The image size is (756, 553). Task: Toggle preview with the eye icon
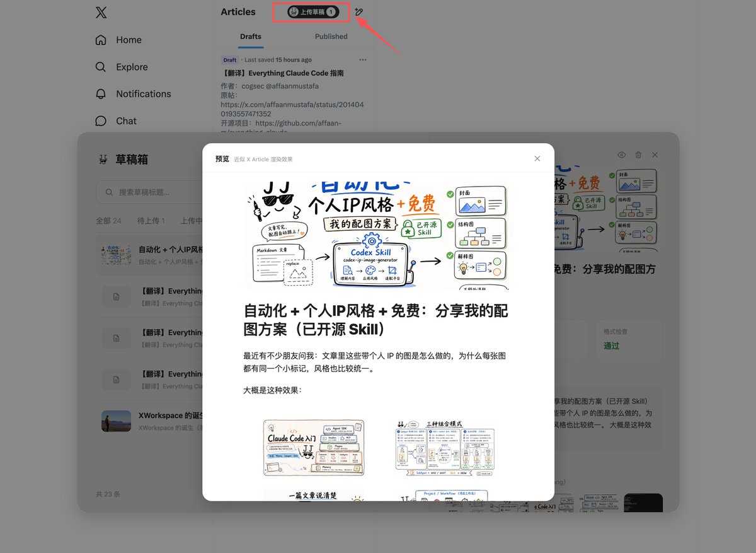click(621, 155)
